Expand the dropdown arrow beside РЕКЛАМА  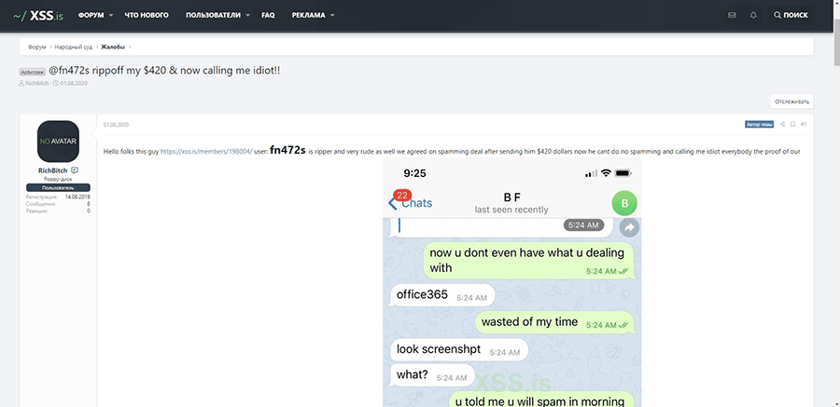[x=333, y=16]
